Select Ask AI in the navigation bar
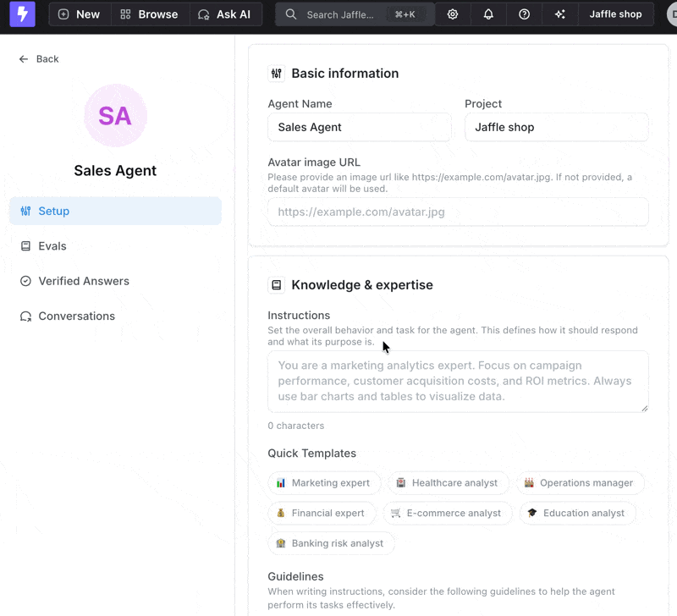 click(226, 14)
